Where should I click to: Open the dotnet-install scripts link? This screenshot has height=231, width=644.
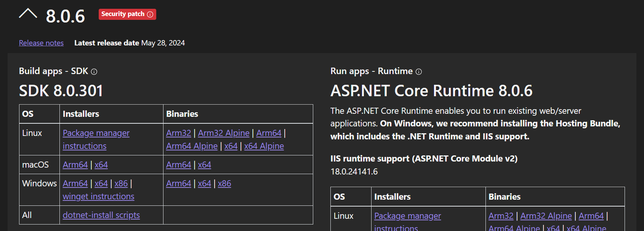101,215
